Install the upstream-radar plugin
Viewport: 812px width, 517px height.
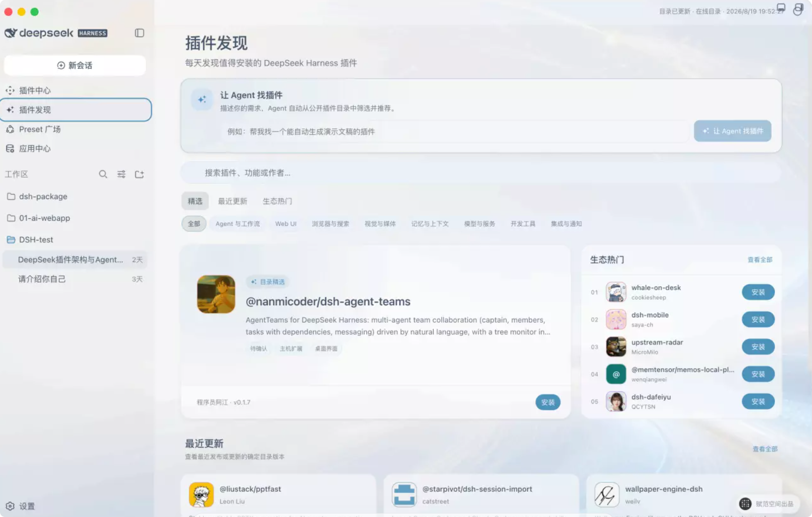[758, 347]
